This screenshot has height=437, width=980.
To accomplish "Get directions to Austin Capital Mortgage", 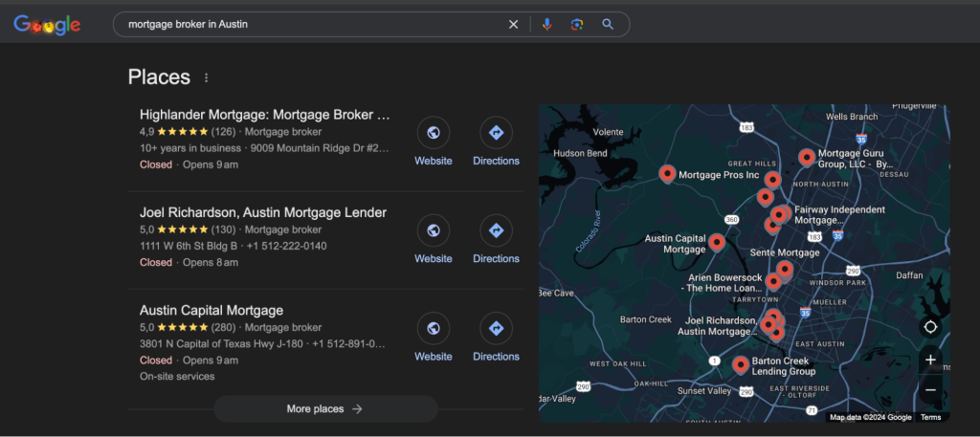I will [496, 329].
